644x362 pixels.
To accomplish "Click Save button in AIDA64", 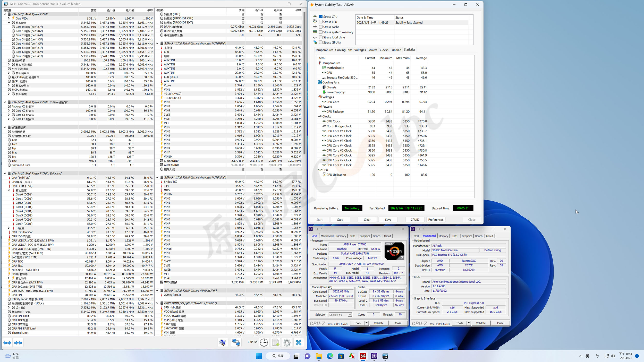I will (x=388, y=220).
